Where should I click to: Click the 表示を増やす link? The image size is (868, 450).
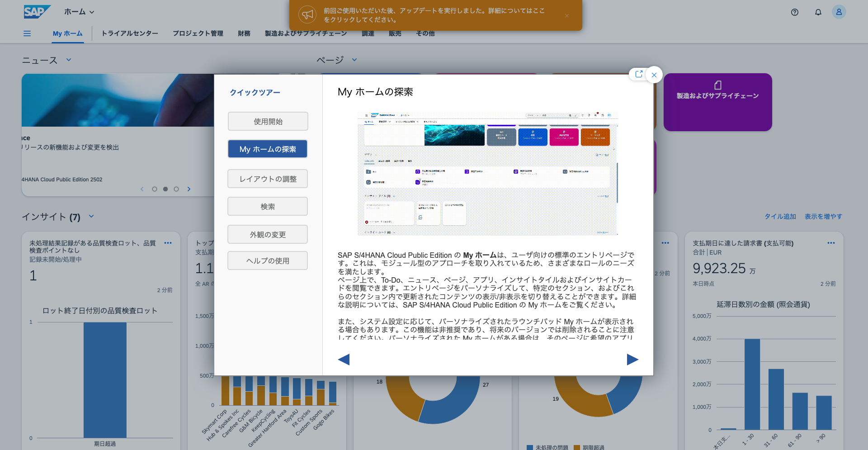[x=824, y=216]
